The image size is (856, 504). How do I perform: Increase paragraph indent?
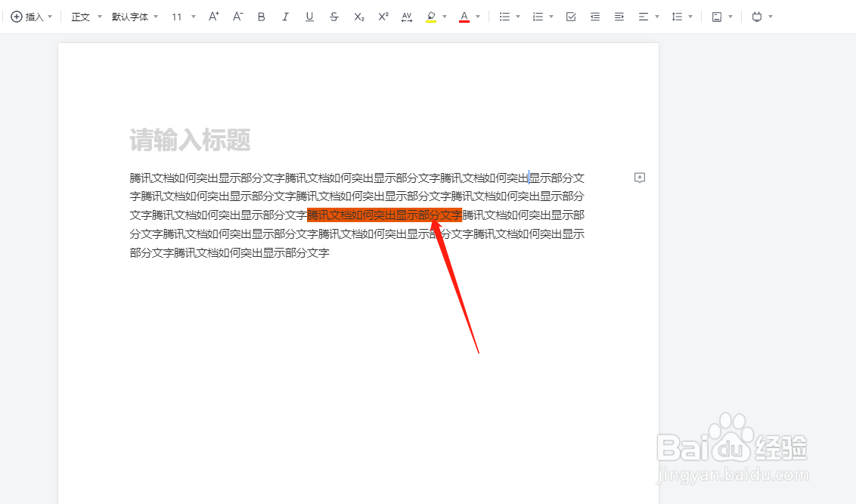pos(619,17)
